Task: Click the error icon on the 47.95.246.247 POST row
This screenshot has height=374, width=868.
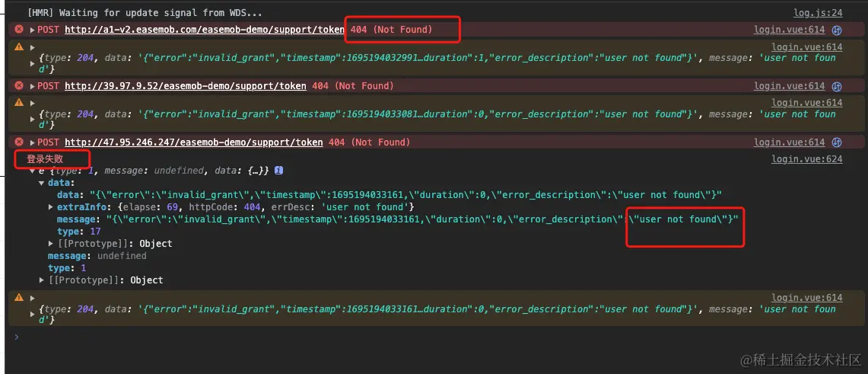Action: pyautogui.click(x=19, y=142)
